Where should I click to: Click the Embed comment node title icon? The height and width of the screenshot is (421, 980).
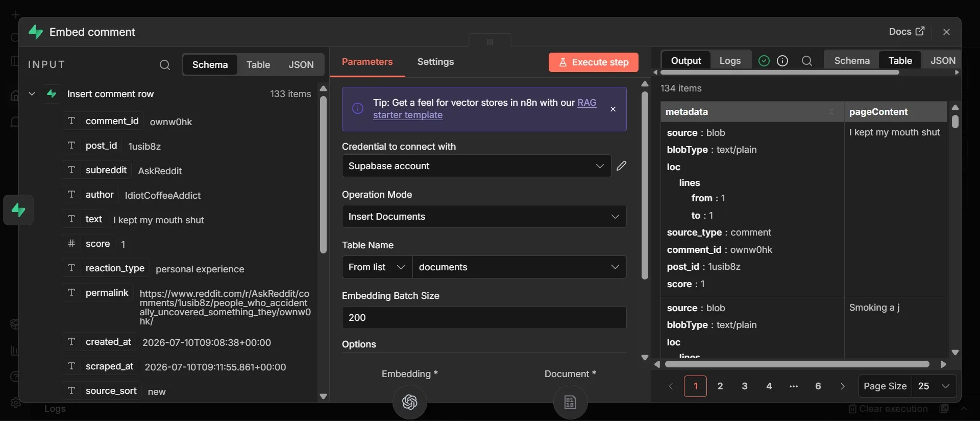tap(36, 32)
